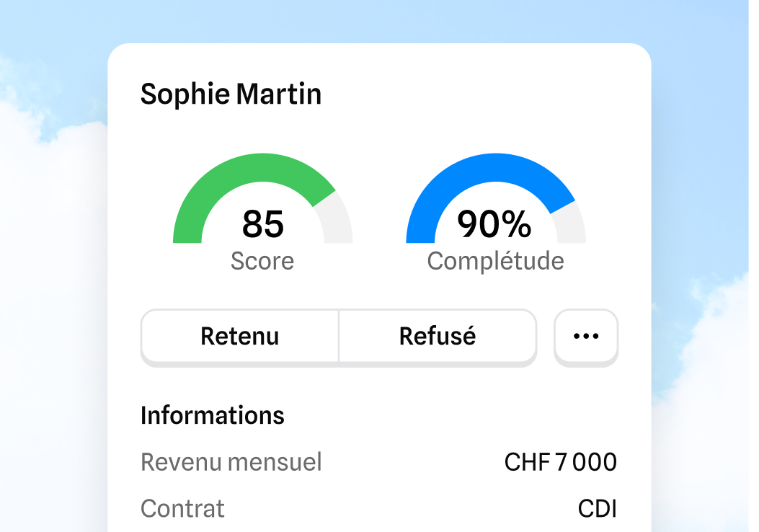Click the CDI contract value
Viewport: 759px width, 532px height.
tap(598, 508)
